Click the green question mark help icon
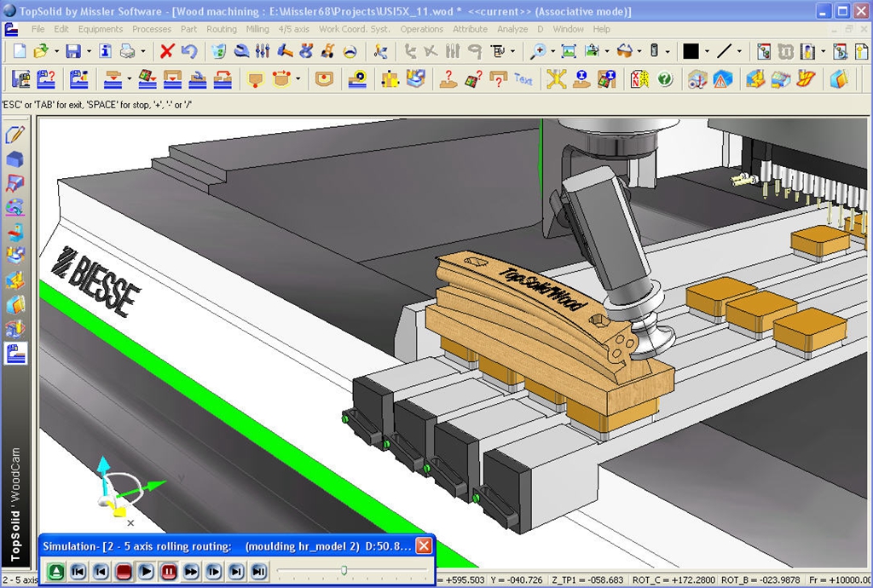873x588 pixels. 665,79
